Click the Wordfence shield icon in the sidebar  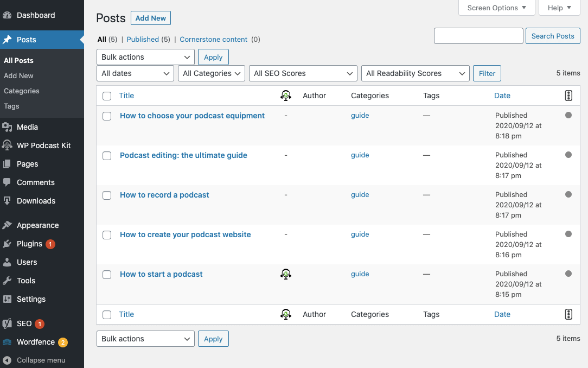click(7, 342)
